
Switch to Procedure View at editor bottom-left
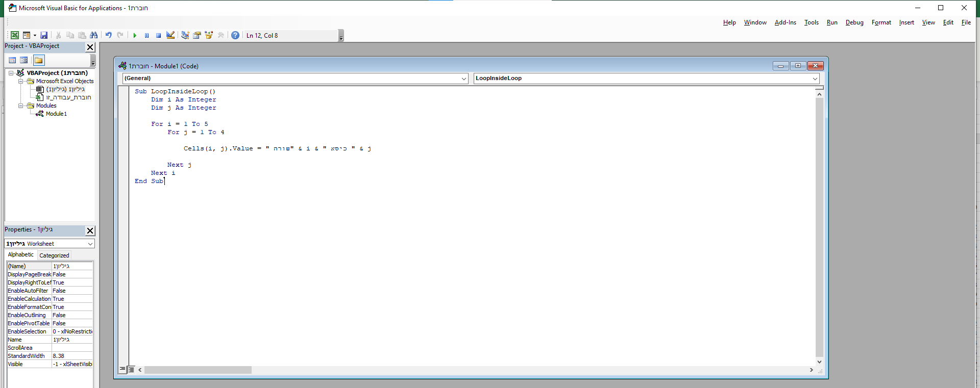(x=122, y=369)
